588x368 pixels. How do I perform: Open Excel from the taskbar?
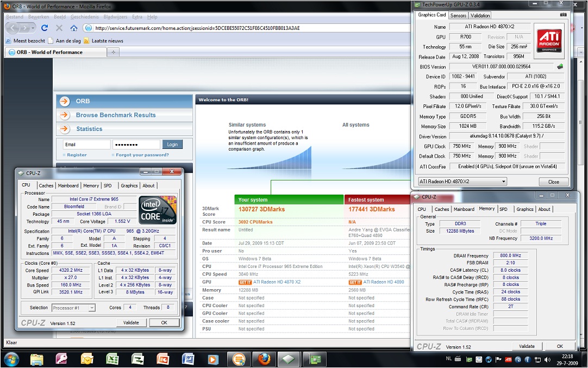click(112, 360)
